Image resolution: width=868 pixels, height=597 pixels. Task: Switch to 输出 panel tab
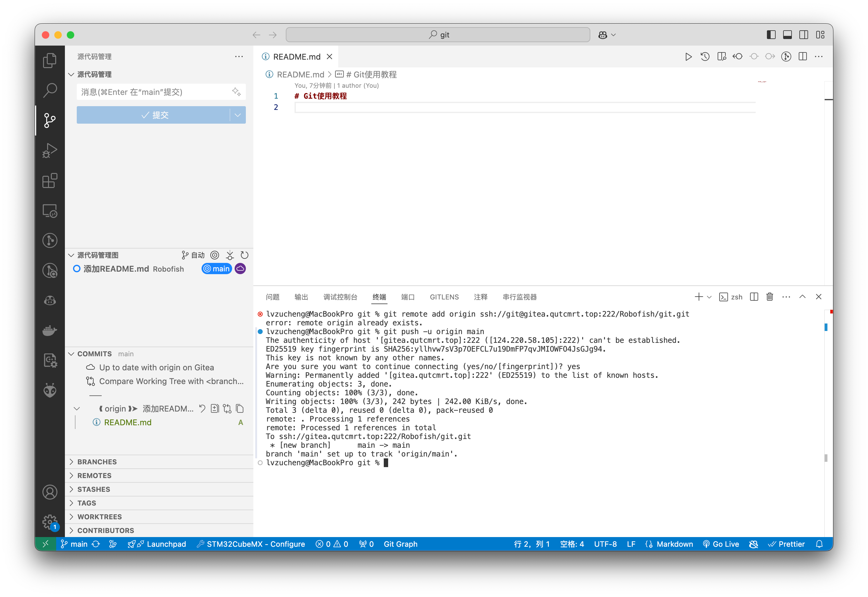coord(301,297)
